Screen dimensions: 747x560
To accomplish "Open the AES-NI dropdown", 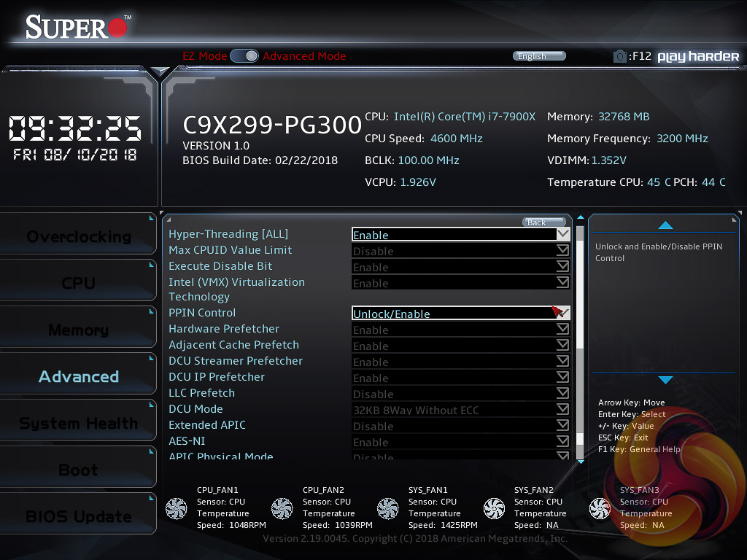I will 461,442.
